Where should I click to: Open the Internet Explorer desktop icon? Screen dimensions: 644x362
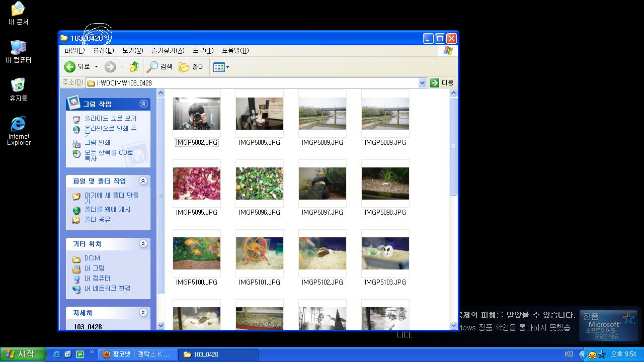tap(18, 124)
